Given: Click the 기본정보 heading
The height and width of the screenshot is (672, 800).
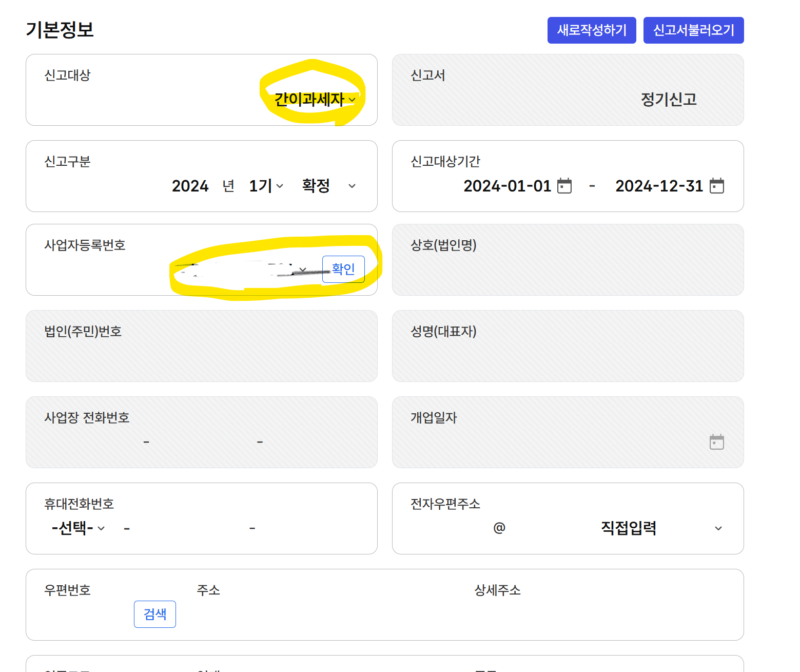Looking at the screenshot, I should click(x=60, y=30).
